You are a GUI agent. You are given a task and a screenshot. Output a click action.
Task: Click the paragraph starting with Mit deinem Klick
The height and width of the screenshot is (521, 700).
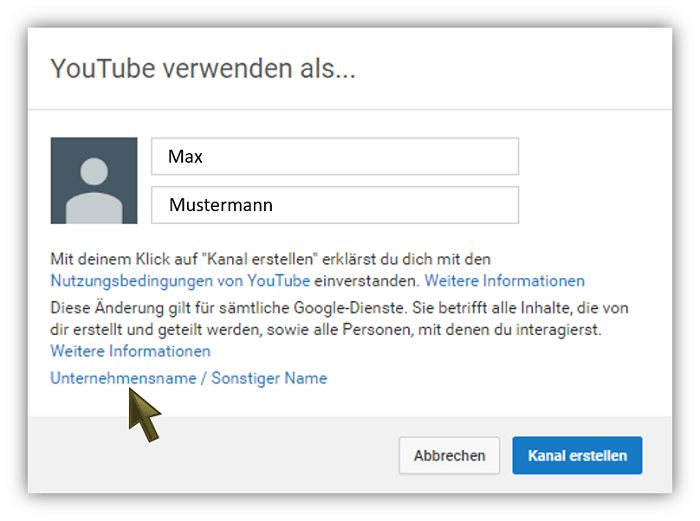[270, 259]
